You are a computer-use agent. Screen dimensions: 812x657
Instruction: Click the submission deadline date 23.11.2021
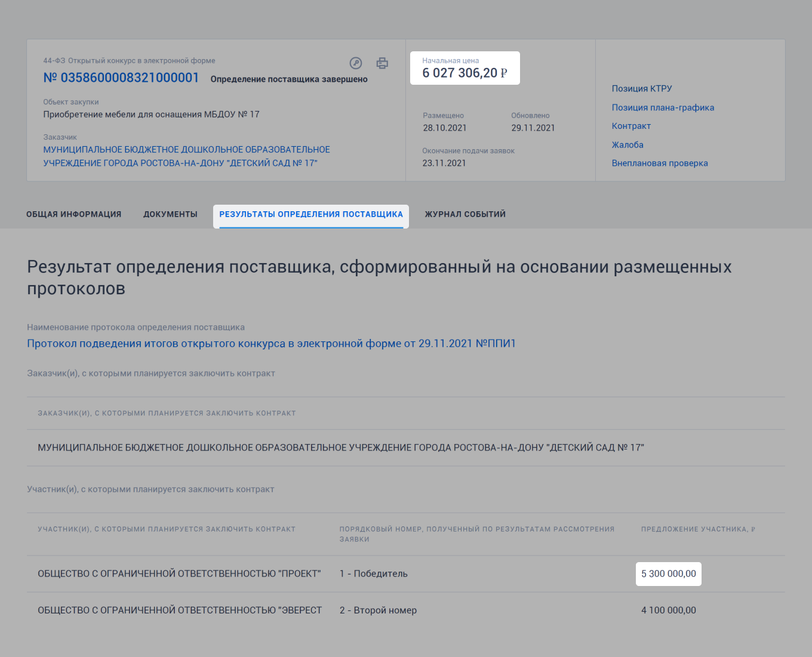(x=444, y=163)
